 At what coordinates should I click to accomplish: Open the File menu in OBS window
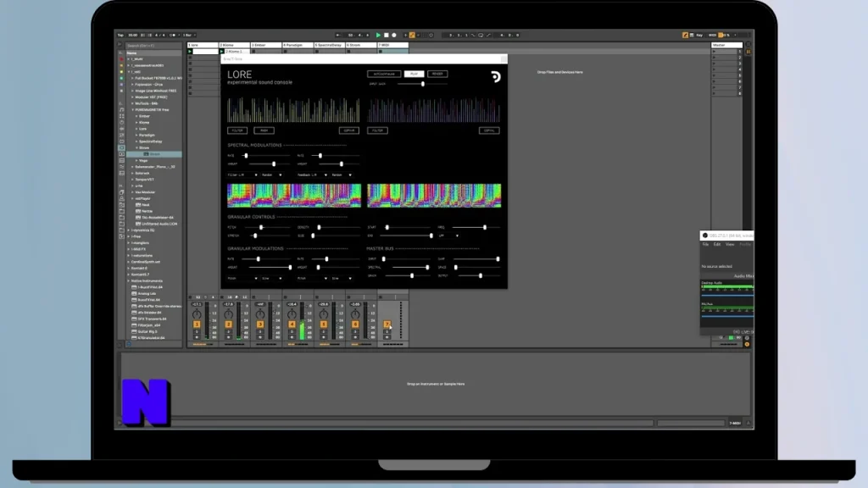point(706,244)
